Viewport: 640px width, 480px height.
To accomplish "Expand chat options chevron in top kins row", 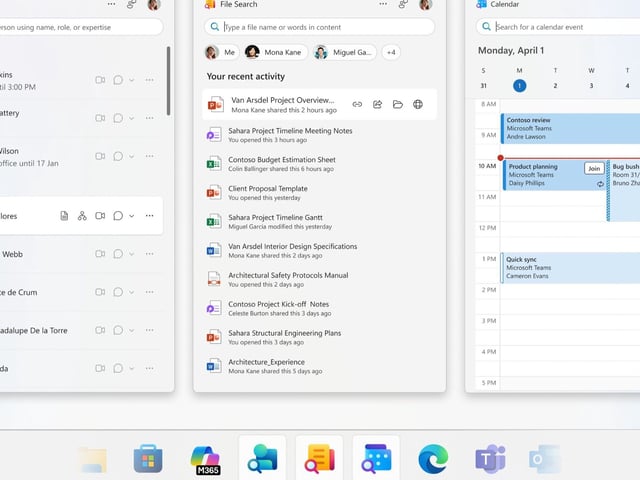I will pyautogui.click(x=131, y=80).
